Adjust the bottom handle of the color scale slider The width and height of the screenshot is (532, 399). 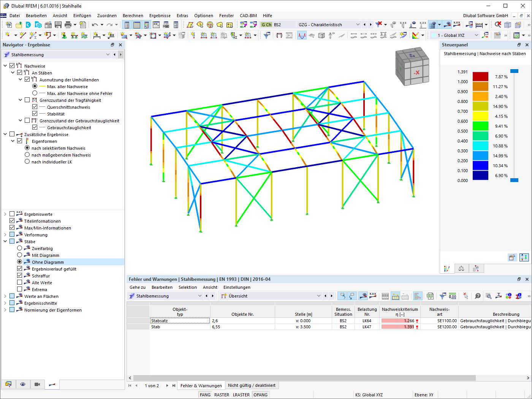point(514,180)
